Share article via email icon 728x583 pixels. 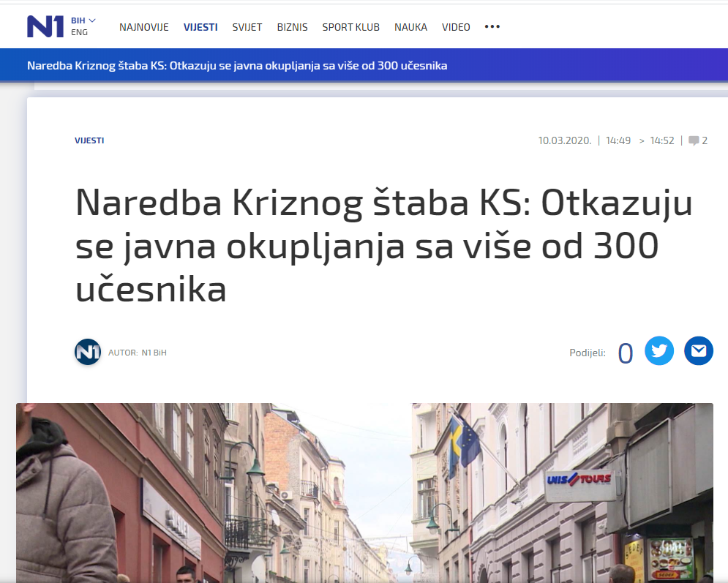tap(698, 350)
